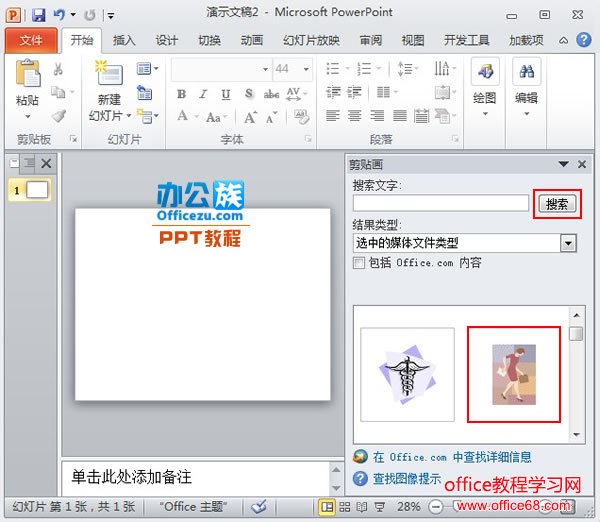Center align text

tap(354, 115)
